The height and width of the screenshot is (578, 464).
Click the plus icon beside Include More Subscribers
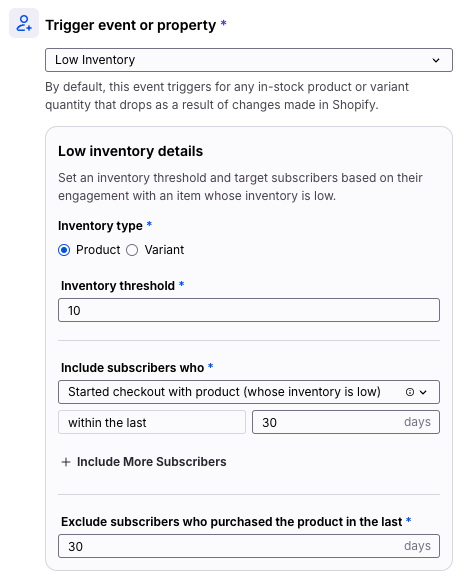(66, 462)
